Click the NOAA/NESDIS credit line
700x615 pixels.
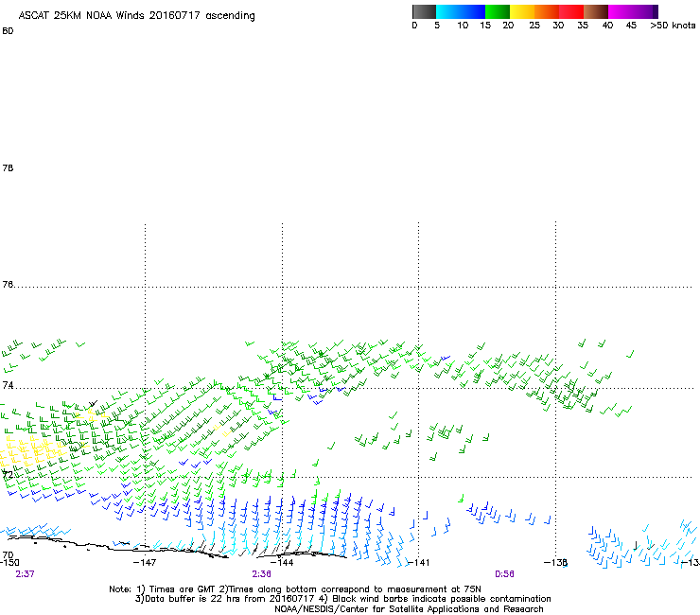[x=409, y=609]
